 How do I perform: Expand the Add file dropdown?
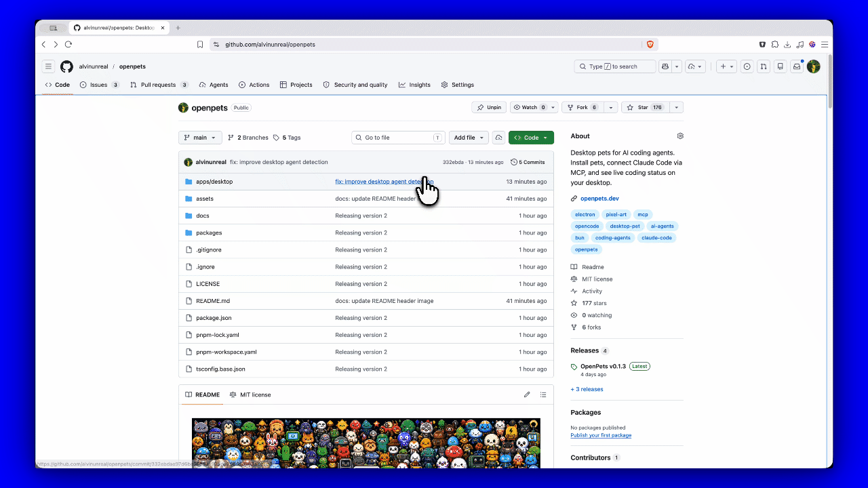(x=469, y=138)
